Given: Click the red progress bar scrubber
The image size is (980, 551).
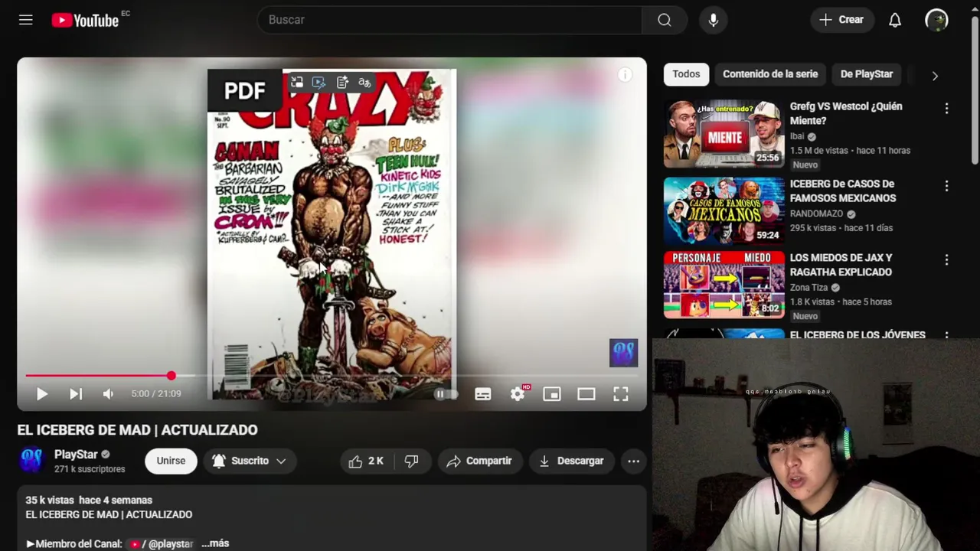Looking at the screenshot, I should pos(171,376).
